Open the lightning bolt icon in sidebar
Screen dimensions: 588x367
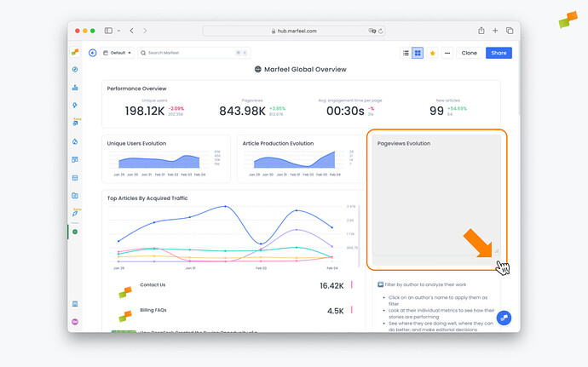75,106
